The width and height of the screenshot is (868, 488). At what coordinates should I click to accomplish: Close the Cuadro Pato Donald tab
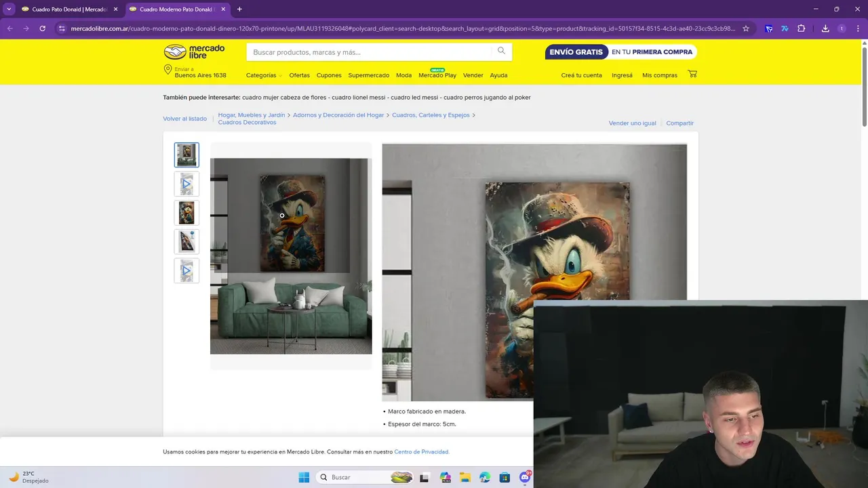pyautogui.click(x=115, y=9)
